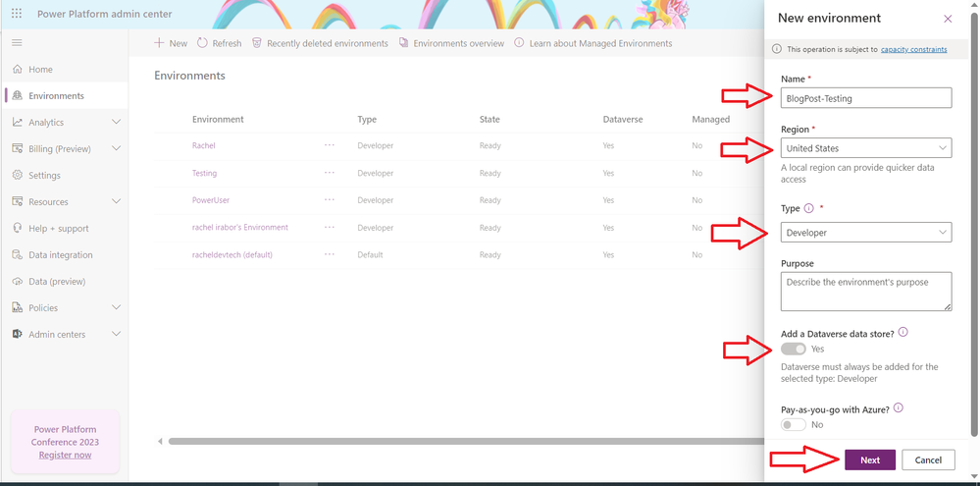Screen dimensions: 980x486
Task: Expand the Admin centers menu
Action: [117, 334]
